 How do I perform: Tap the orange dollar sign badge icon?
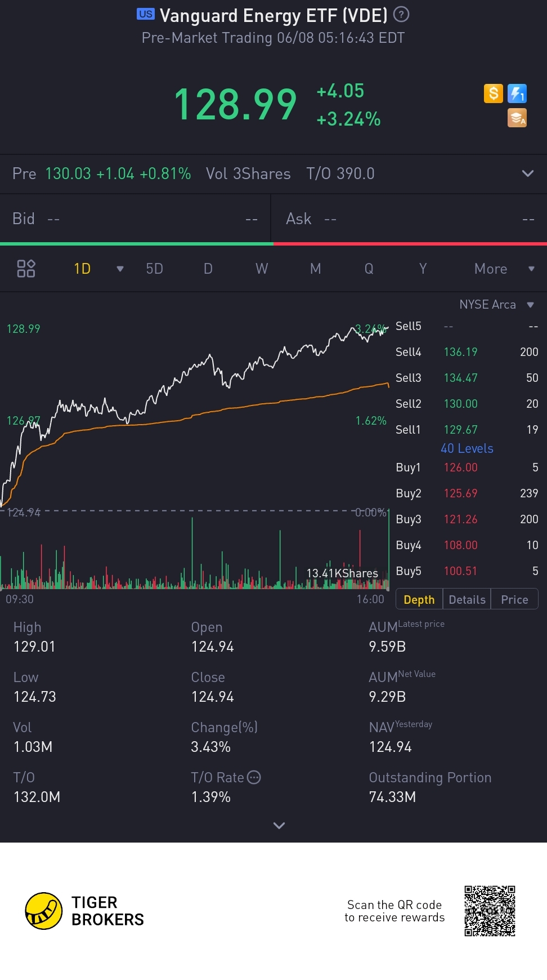click(x=494, y=93)
